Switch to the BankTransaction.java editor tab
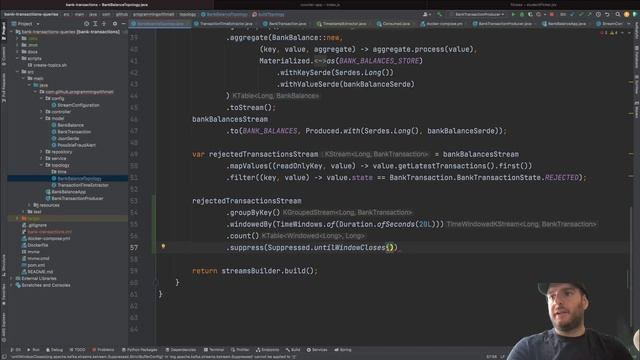Image resolution: width=640 pixels, height=360 pixels. 284,24
